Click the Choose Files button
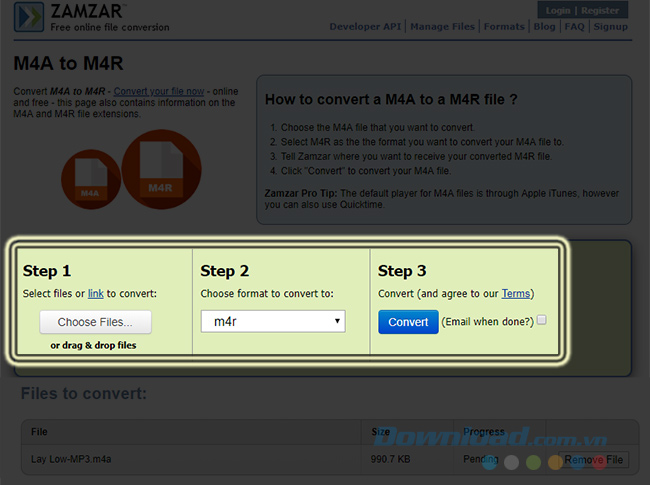Viewport: 650px width, 485px height. (x=95, y=322)
